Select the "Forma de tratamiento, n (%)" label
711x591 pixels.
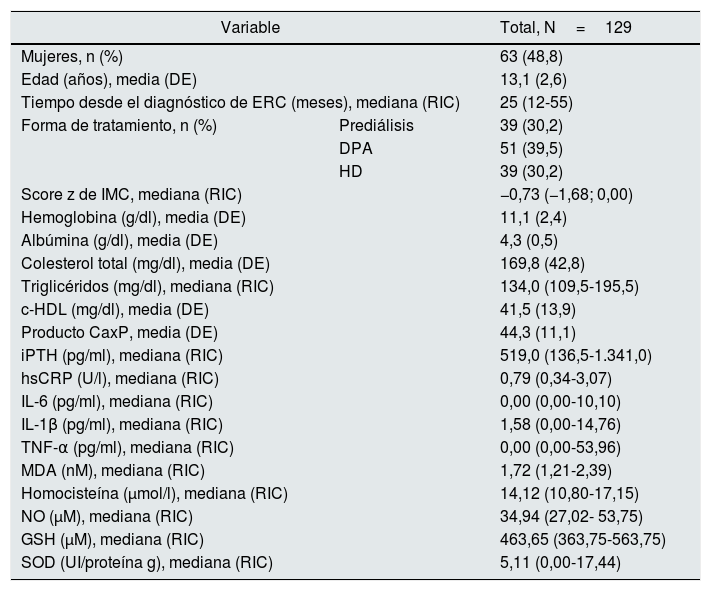(x=119, y=126)
